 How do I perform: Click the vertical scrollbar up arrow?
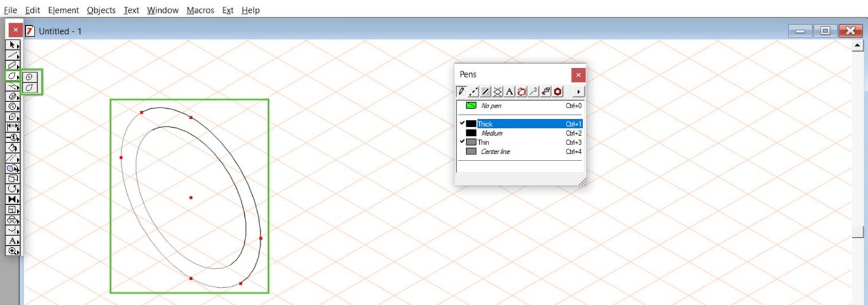858,47
